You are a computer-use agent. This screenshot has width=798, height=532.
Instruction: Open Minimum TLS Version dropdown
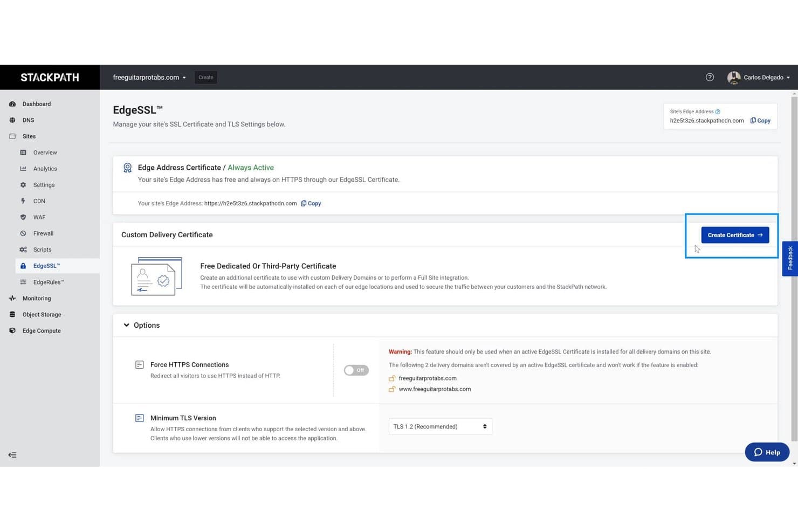coord(441,426)
